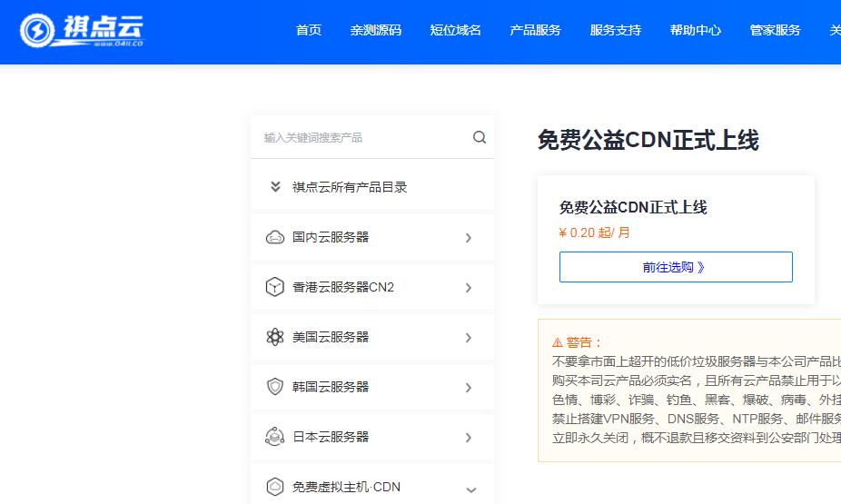Viewport: 841px width, 504px height.
Task: Open the 管家服务 nav item
Action: point(775,30)
